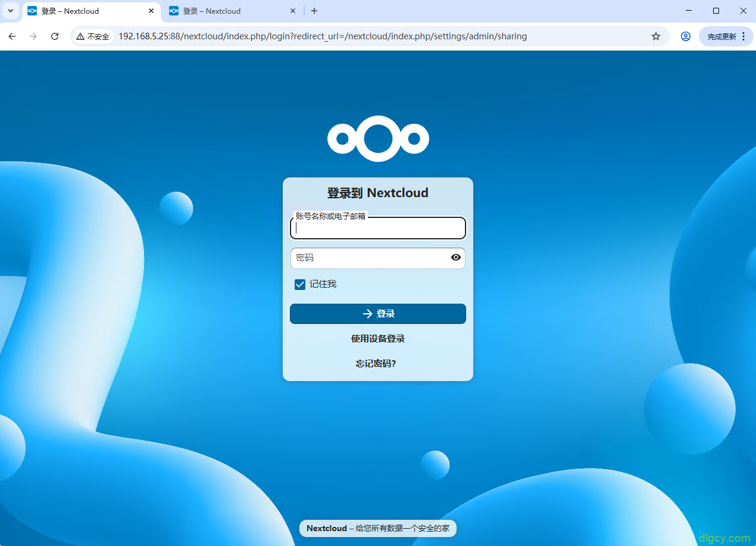Reload the current page
The height and width of the screenshot is (546, 756).
[55, 36]
